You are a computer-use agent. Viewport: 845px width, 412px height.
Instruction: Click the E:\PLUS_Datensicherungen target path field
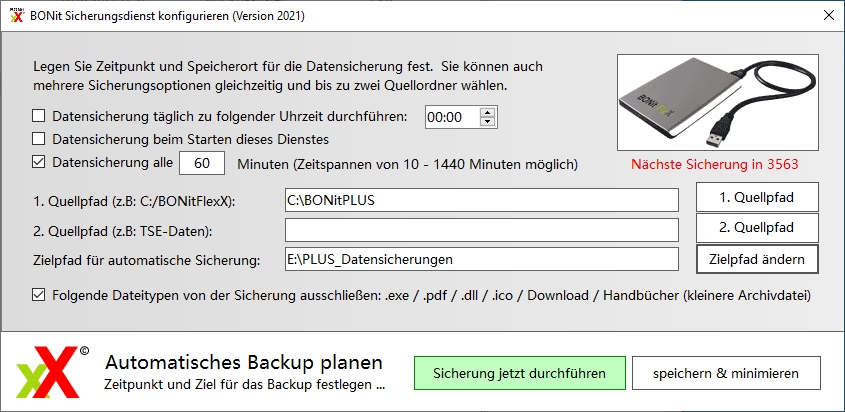(482, 259)
